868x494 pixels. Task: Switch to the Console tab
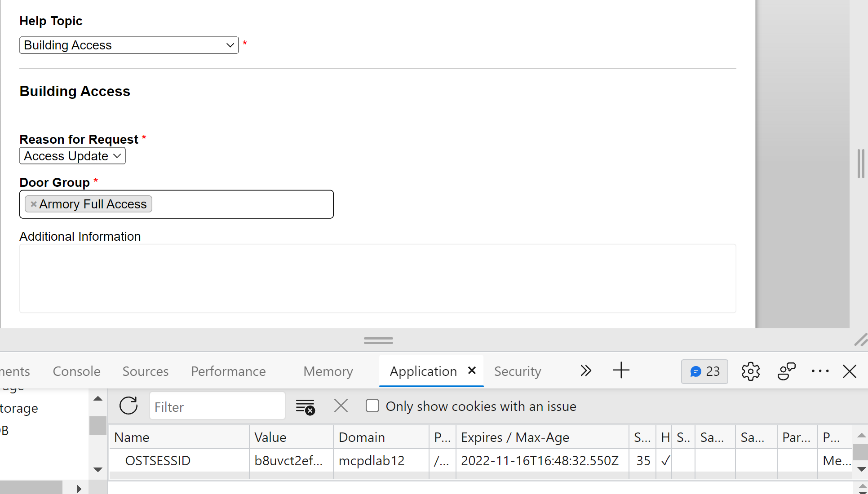[x=76, y=371]
